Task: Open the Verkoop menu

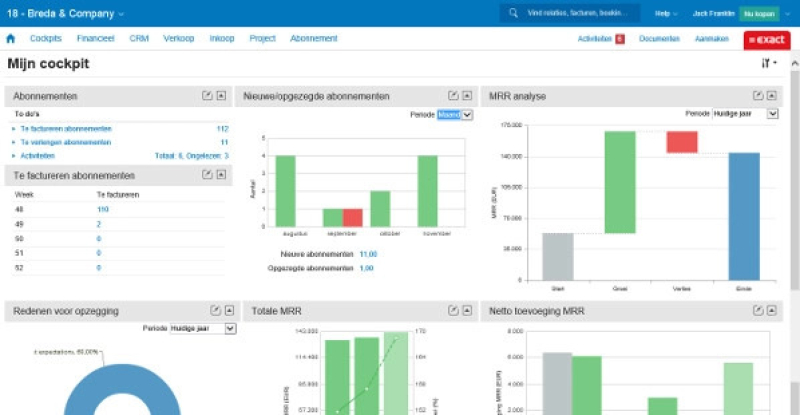Action: point(179,38)
